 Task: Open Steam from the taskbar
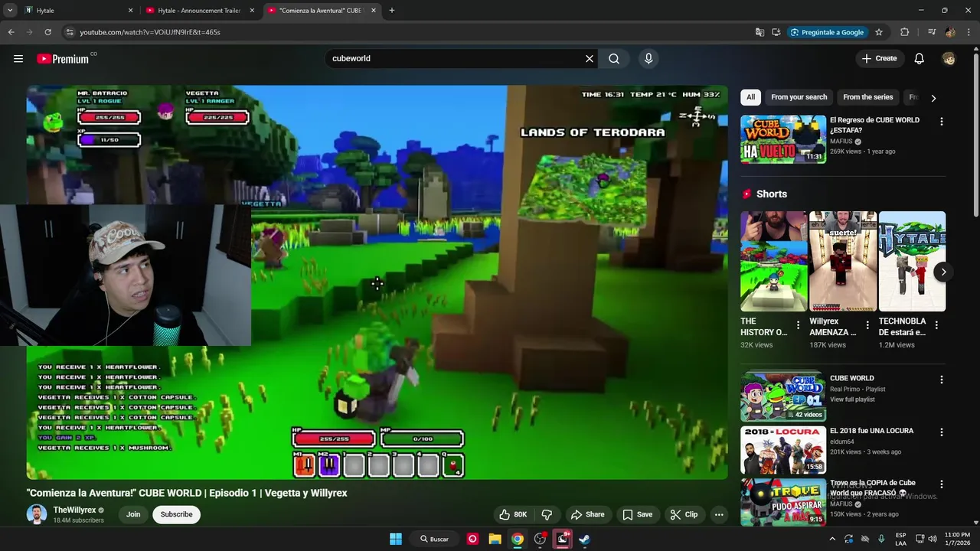pyautogui.click(x=584, y=539)
